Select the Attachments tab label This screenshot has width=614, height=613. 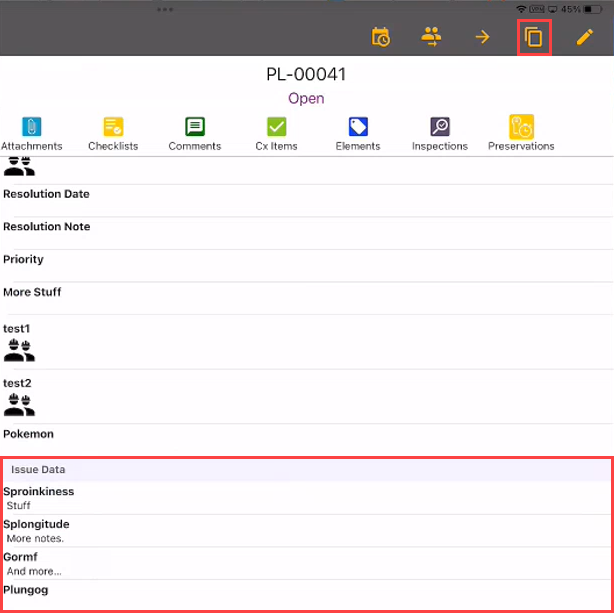(x=32, y=146)
